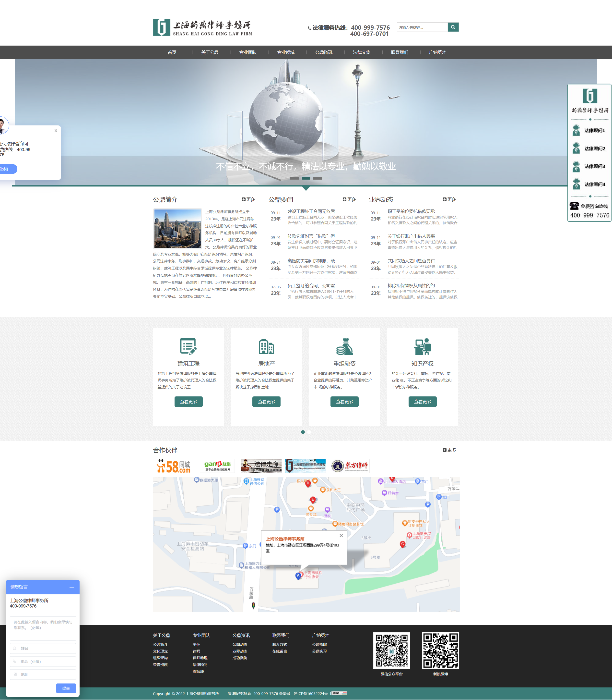Open the 法律顾问3 consultant avatar
Screen dimensions: 612x700
[x=576, y=166]
